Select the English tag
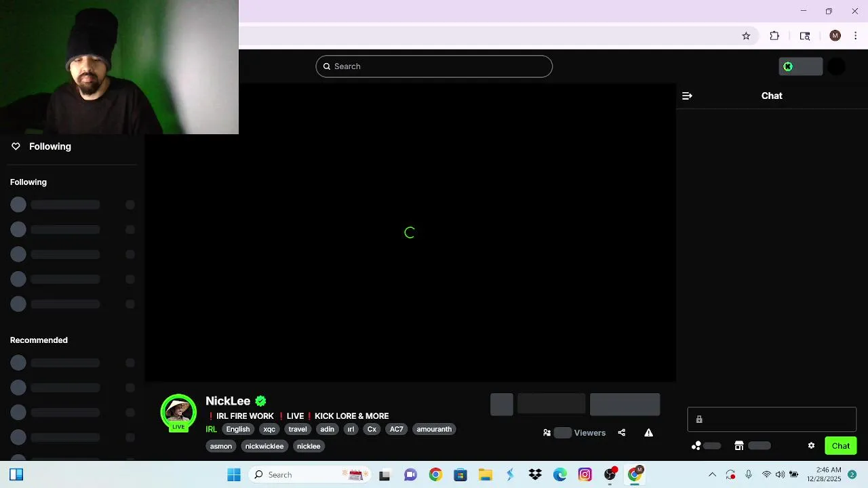Image resolution: width=868 pixels, height=488 pixels. point(238,429)
